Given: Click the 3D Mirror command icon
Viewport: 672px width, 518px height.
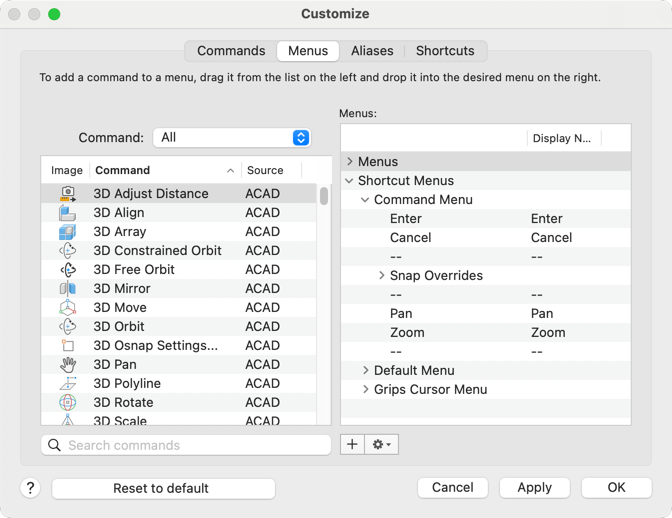Looking at the screenshot, I should tap(68, 289).
